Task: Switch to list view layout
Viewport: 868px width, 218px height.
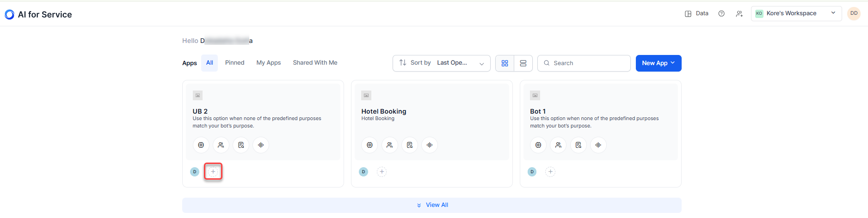Action: [523, 63]
